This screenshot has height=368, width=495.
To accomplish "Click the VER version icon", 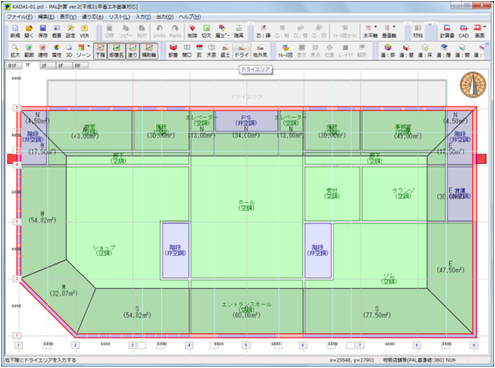I will tap(84, 31).
